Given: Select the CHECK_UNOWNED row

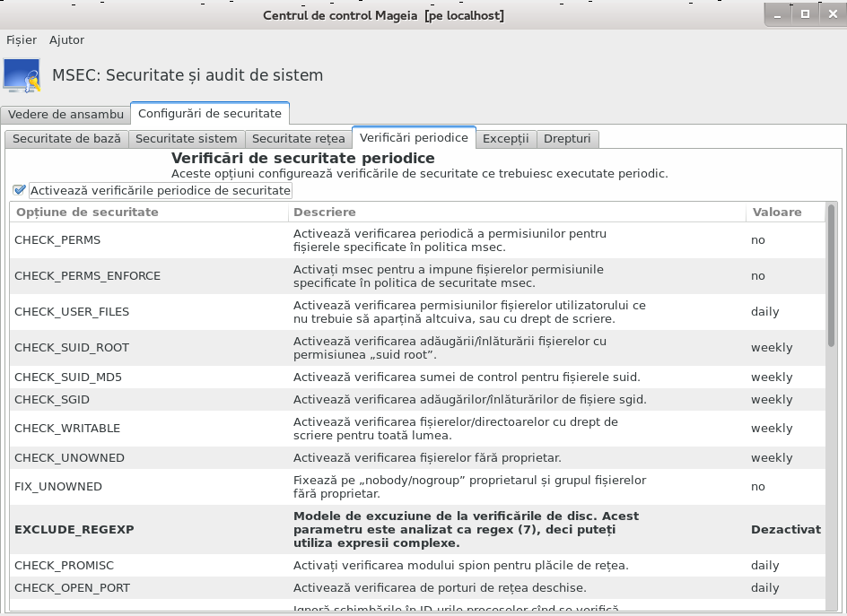Looking at the screenshot, I should click(417, 458).
